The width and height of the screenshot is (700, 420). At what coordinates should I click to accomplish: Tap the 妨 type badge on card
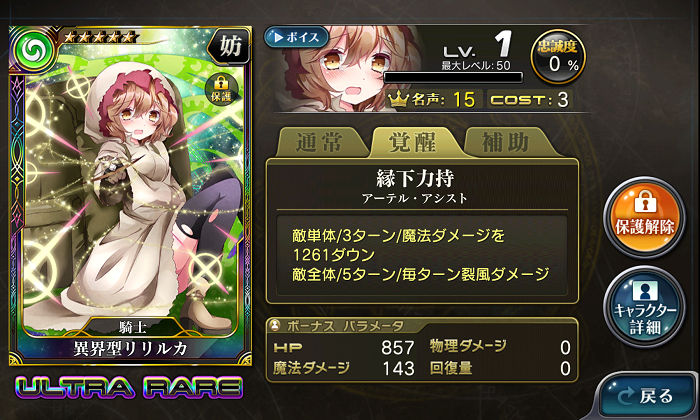point(229,46)
